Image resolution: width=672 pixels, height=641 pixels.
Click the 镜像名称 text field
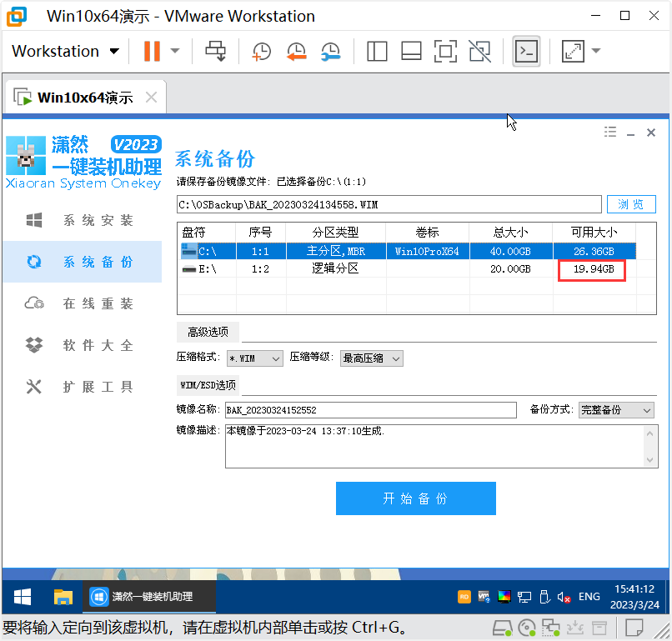(x=371, y=410)
